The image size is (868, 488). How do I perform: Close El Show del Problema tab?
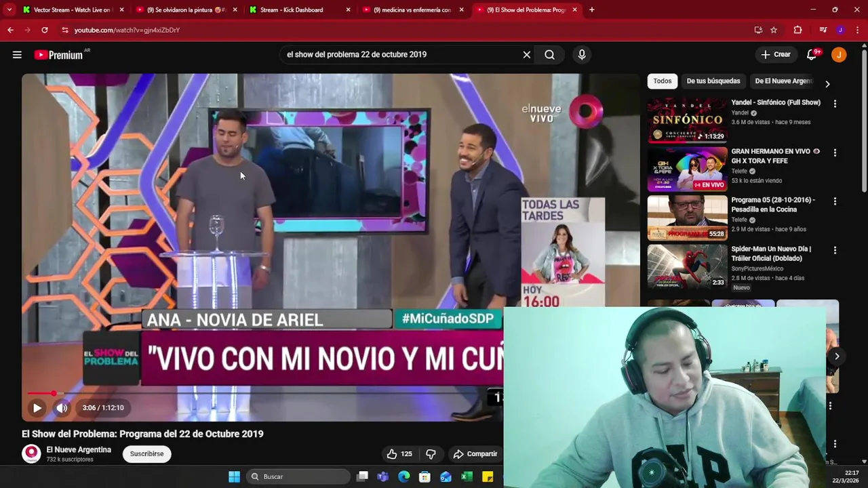point(575,10)
